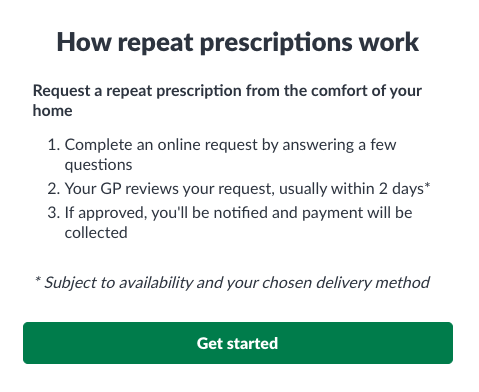
Task: Click the word 'questions' in step one
Action: point(98,165)
